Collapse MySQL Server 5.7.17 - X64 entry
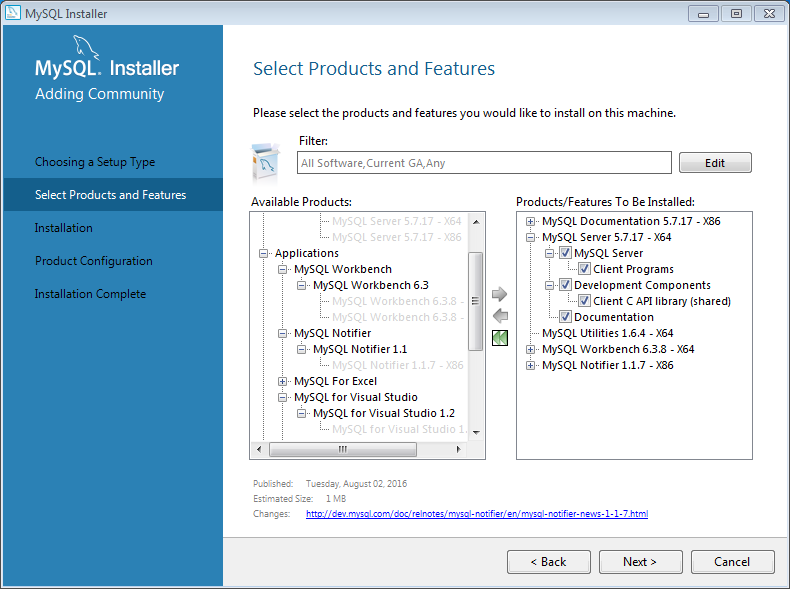Viewport: 790px width, 589px height. pyautogui.click(x=530, y=237)
